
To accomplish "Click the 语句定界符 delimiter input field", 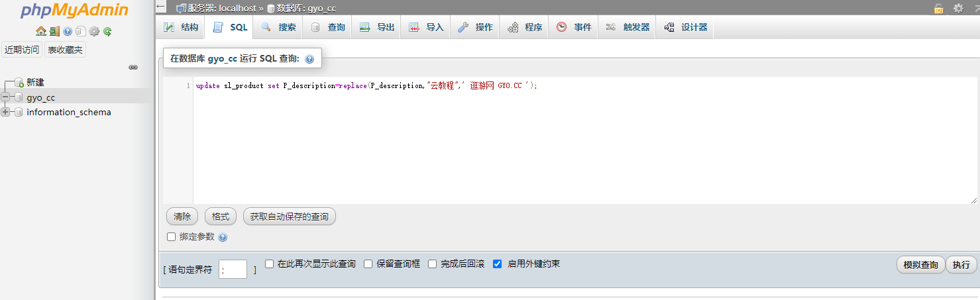I will (233, 269).
